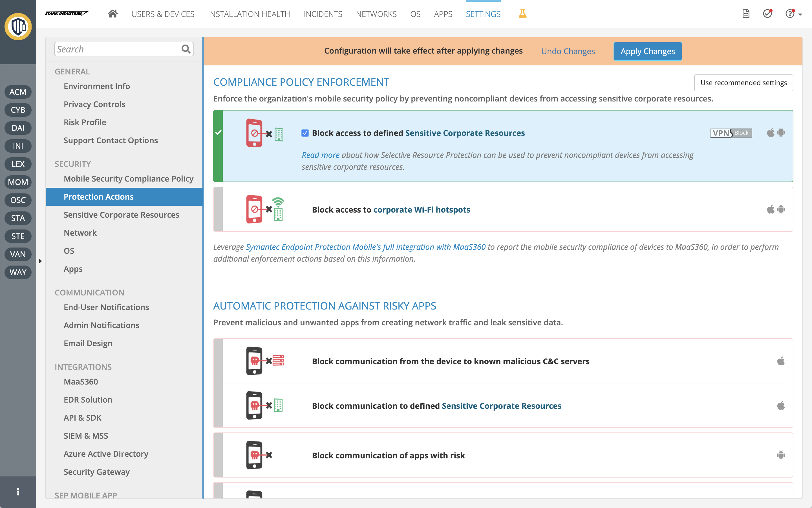This screenshot has width=812, height=508.
Task: Click the VPN Block badge icon
Action: (x=731, y=133)
